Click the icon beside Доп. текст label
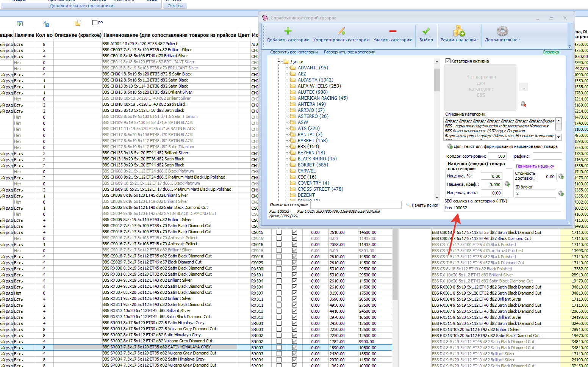Screen dimensions: 588x367 pyautogui.click(x=450, y=146)
